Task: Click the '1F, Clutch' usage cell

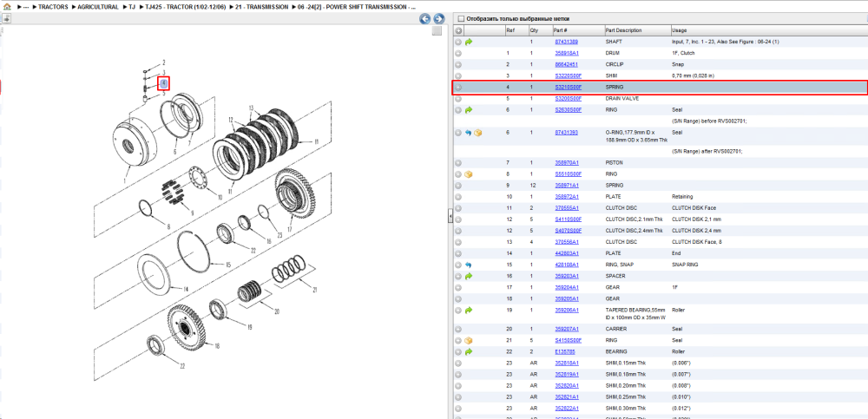Action: tap(683, 53)
